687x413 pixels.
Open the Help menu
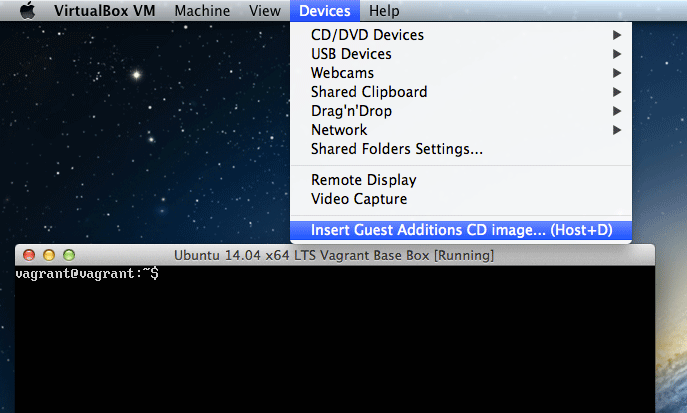[383, 11]
